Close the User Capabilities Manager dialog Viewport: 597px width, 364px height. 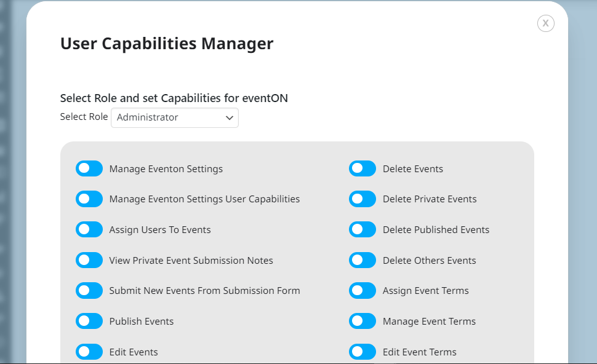(545, 23)
